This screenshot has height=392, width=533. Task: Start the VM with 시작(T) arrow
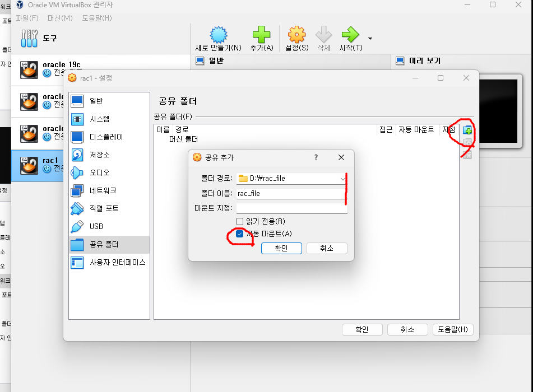(x=350, y=35)
